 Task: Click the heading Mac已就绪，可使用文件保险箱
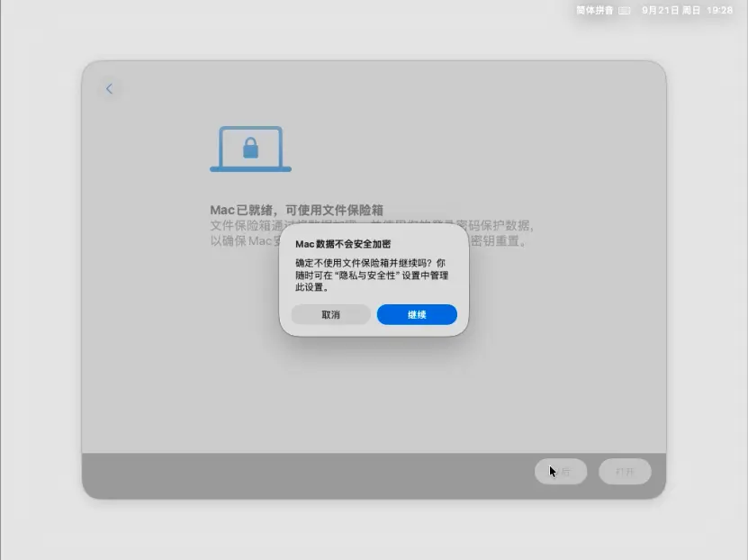point(297,210)
